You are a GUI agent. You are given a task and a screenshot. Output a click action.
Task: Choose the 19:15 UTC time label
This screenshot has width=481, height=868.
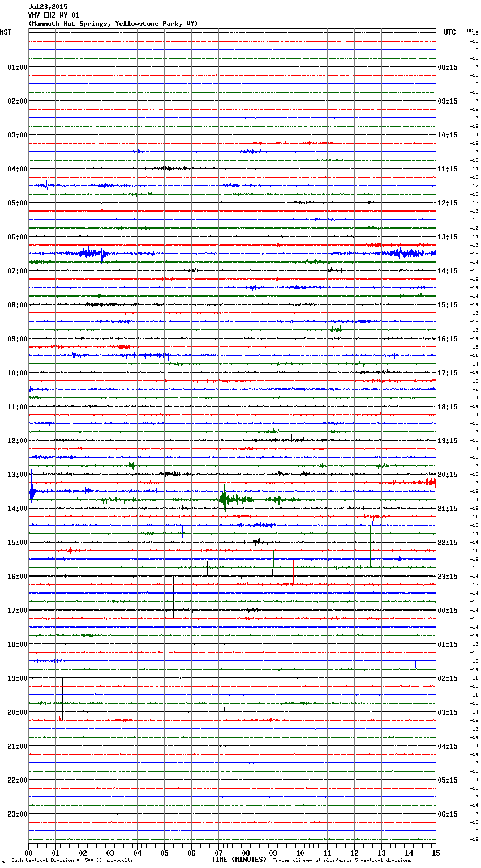point(448,441)
